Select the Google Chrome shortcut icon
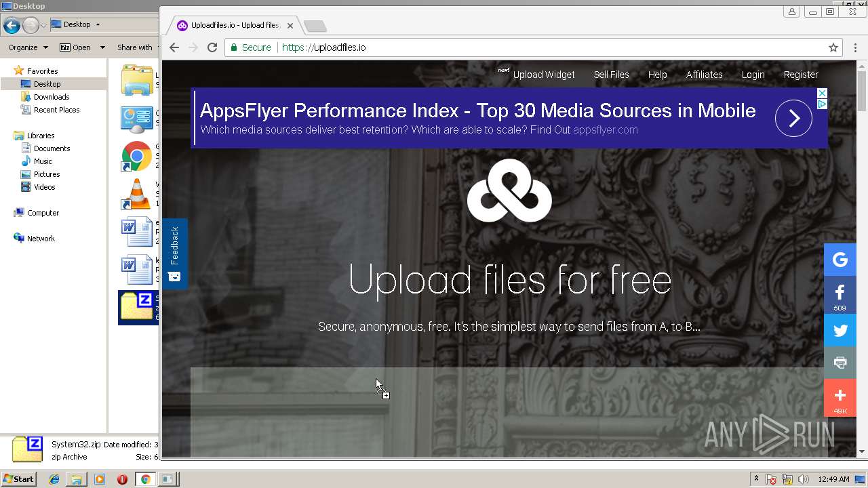 (137, 157)
